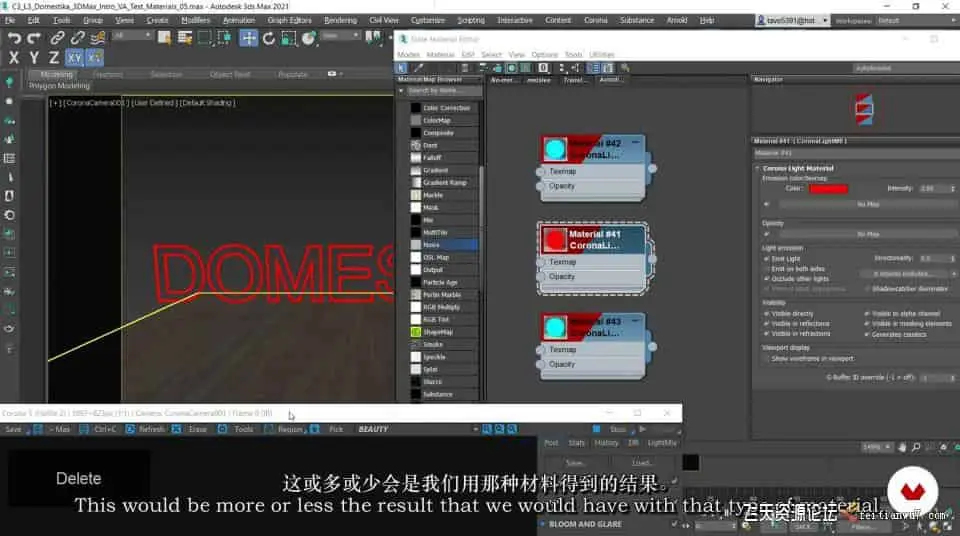
Task: Choose the Rectangular Selection Region icon
Action: (x=204, y=38)
